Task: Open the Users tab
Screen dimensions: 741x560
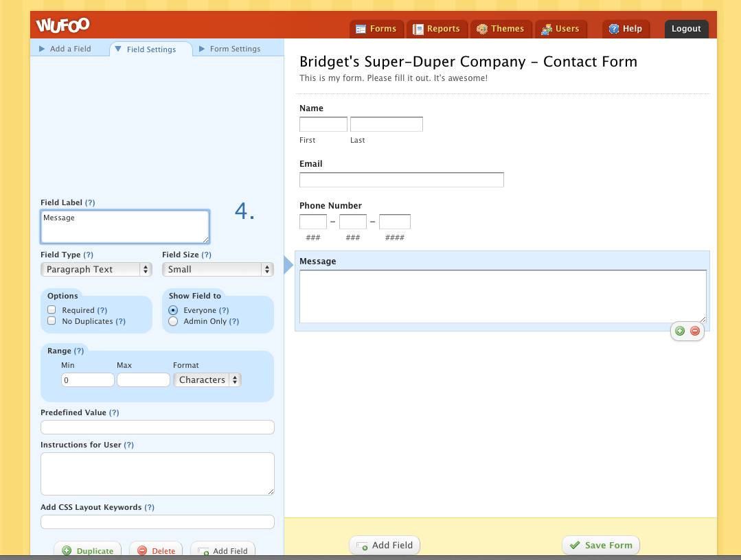Action: [560, 29]
